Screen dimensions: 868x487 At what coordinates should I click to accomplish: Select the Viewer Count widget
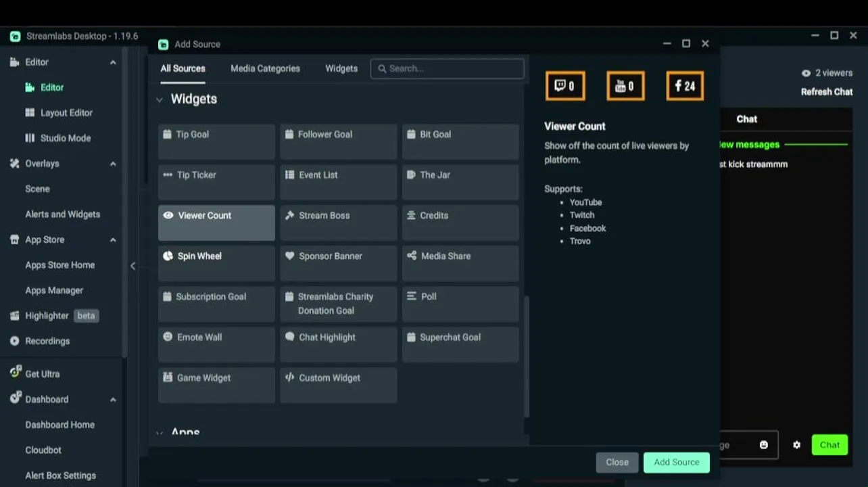point(216,223)
